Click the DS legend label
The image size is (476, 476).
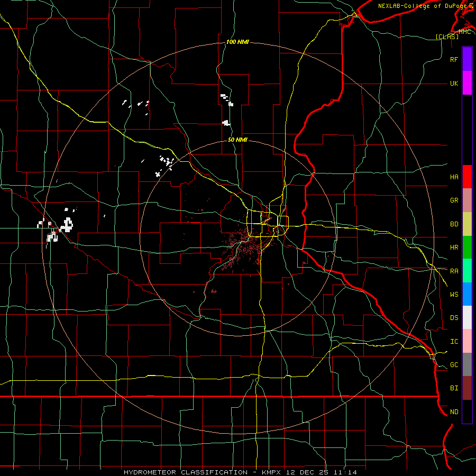[454, 317]
